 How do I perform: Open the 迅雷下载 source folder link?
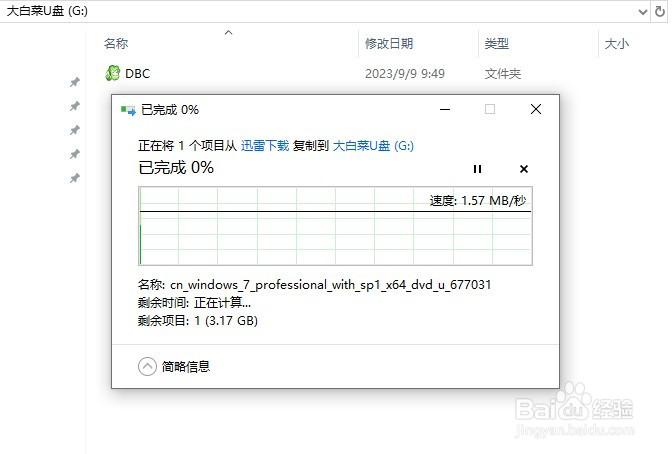point(265,146)
